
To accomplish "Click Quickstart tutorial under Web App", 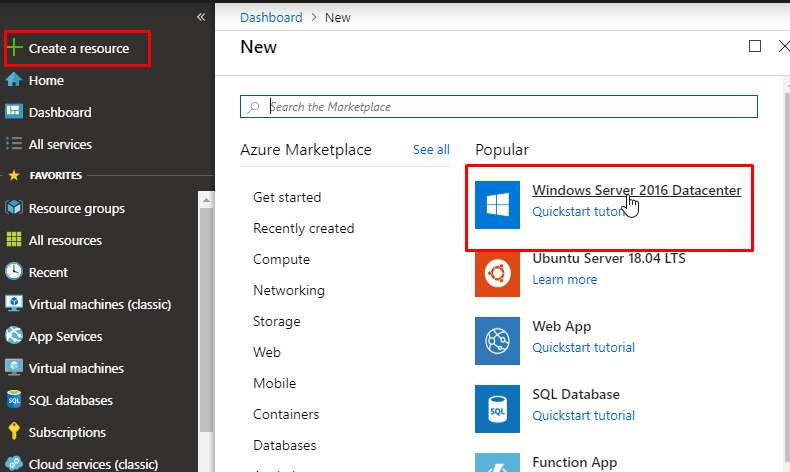I will (583, 348).
